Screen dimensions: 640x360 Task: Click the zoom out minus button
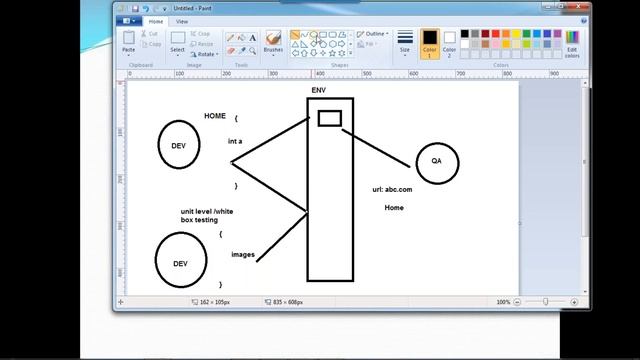(x=517, y=302)
